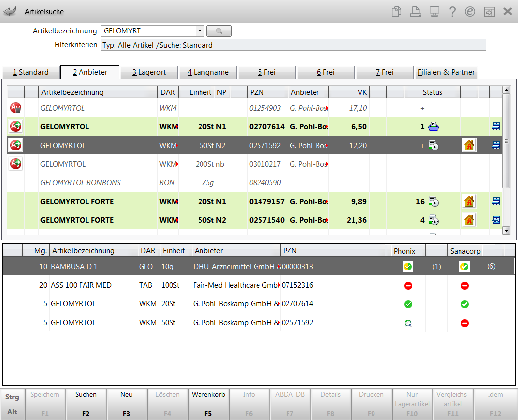Open the 7 Frei tab
The width and height of the screenshot is (518, 420).
point(385,72)
